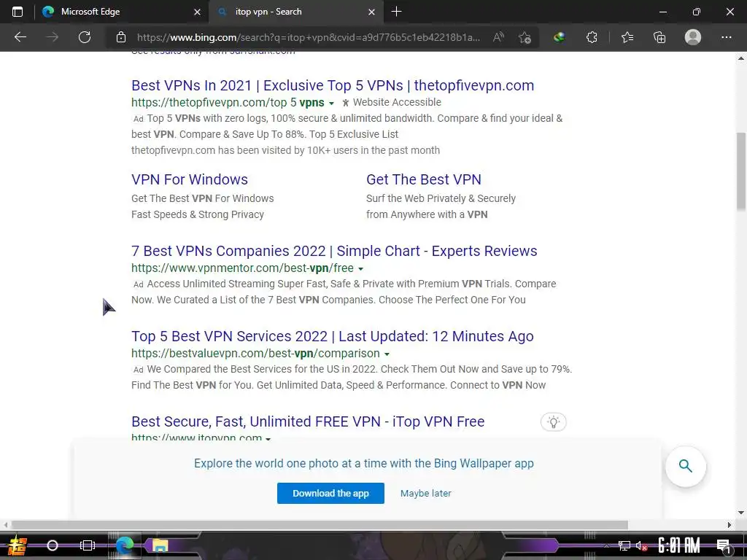
Task: Click the Website Accessible badge
Action: (x=392, y=102)
